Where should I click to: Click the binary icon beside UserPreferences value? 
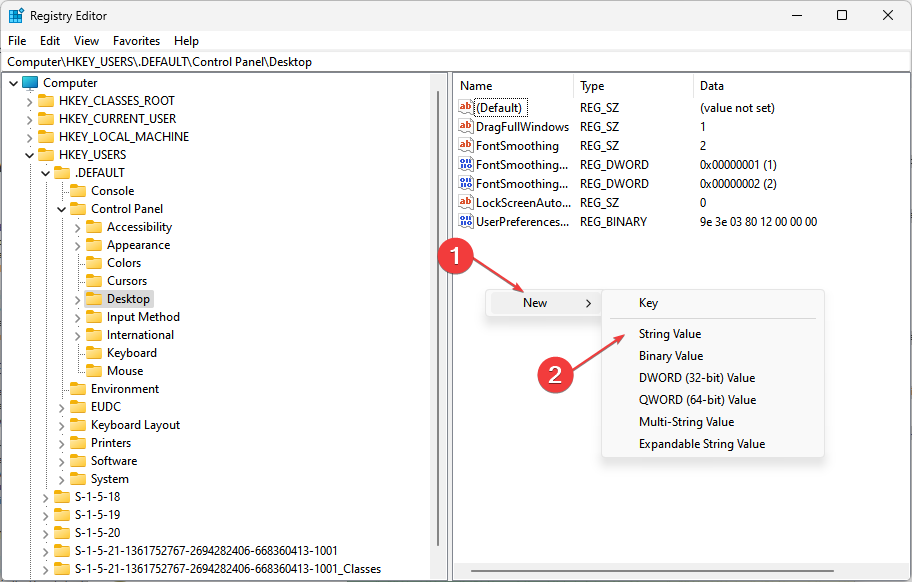(465, 222)
